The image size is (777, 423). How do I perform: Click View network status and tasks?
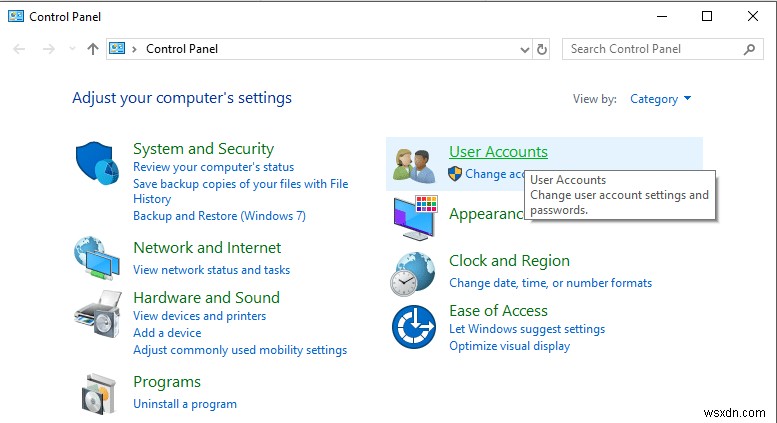212,270
